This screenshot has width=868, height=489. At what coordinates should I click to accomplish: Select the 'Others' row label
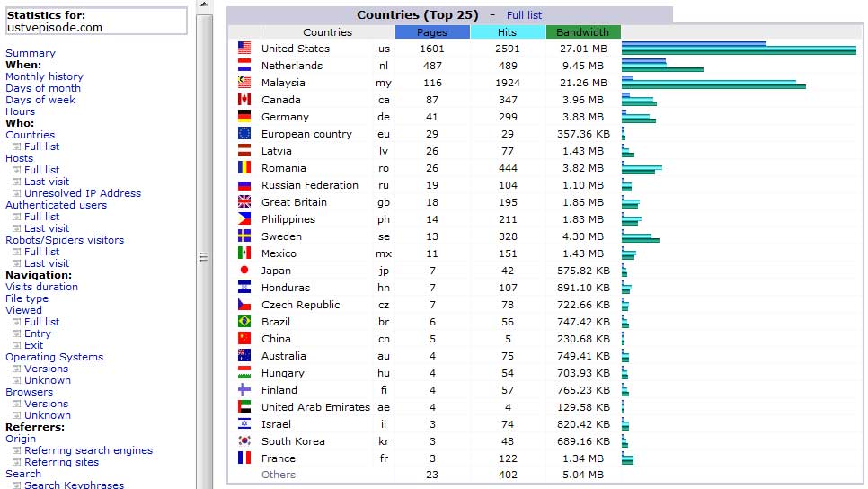point(279,475)
